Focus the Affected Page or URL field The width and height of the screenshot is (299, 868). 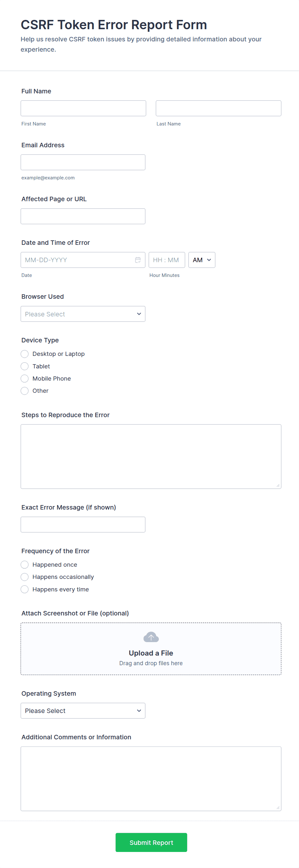[83, 216]
